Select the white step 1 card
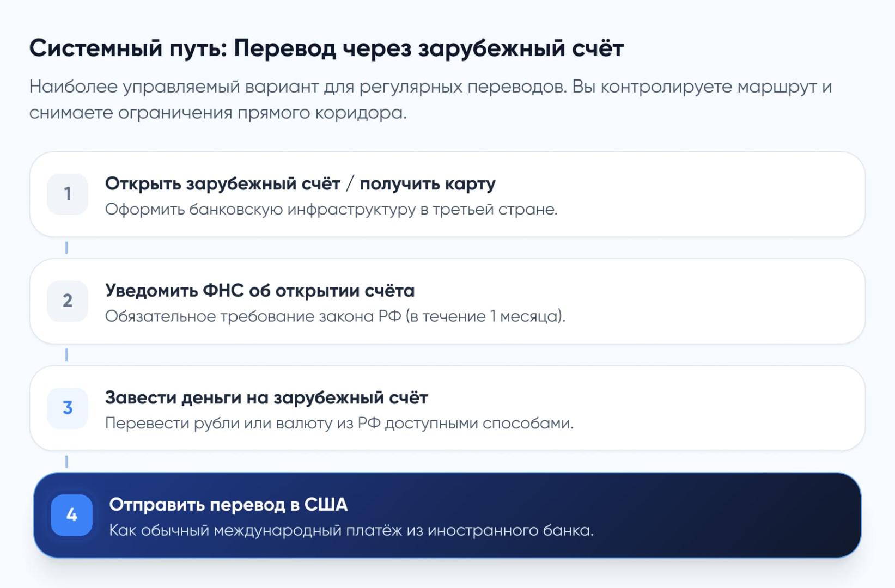Screen dimensions: 895x588 [x=708, y=194]
